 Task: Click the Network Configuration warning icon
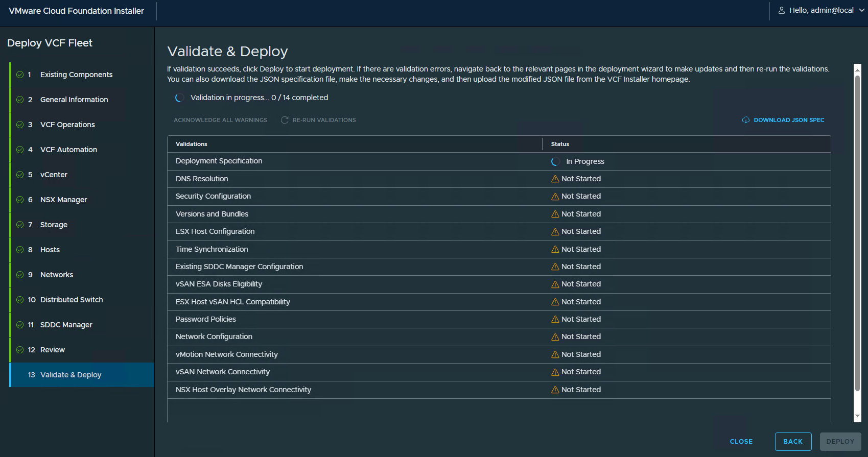point(555,337)
